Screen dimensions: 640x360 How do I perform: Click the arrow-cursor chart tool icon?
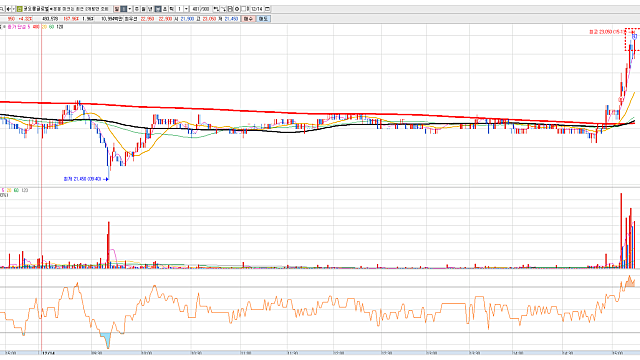point(223,9)
